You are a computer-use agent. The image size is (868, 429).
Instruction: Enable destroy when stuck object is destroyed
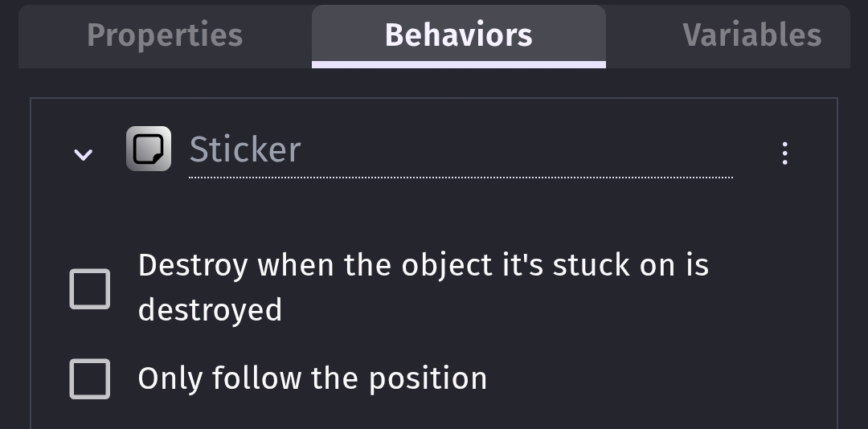(x=90, y=288)
